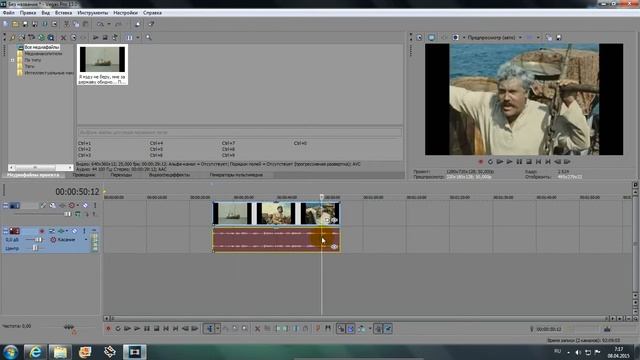Click the video track level slider handle
The width and height of the screenshot is (640, 360).
click(67, 214)
